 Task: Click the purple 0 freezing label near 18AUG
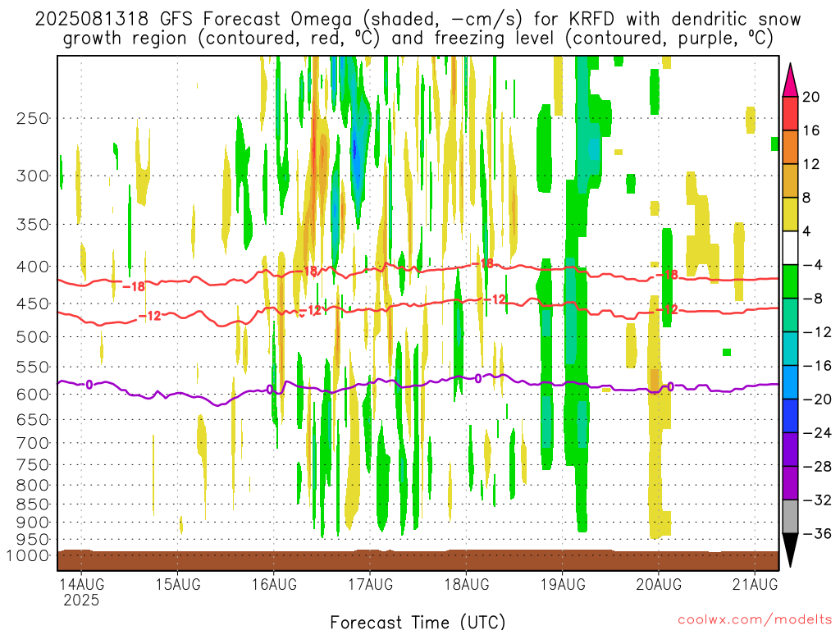[x=478, y=379]
